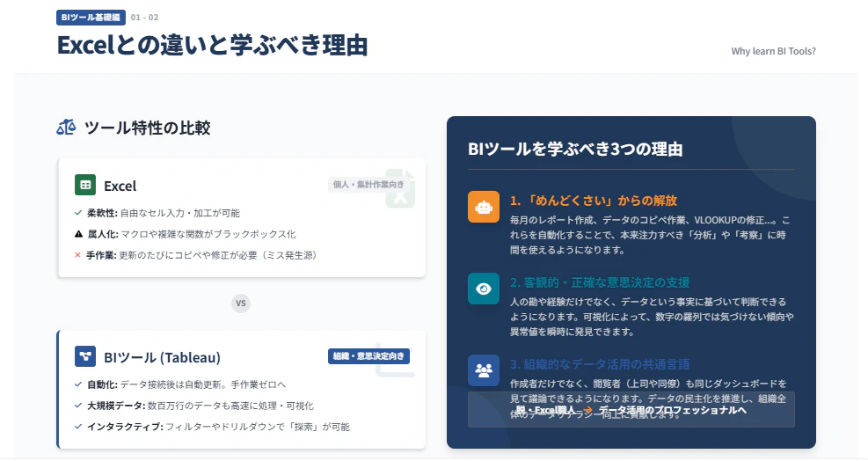Image resolution: width=868 pixels, height=461 pixels.
Task: Click the balance scale icon beside ツール特性の比較
Action: tap(66, 128)
